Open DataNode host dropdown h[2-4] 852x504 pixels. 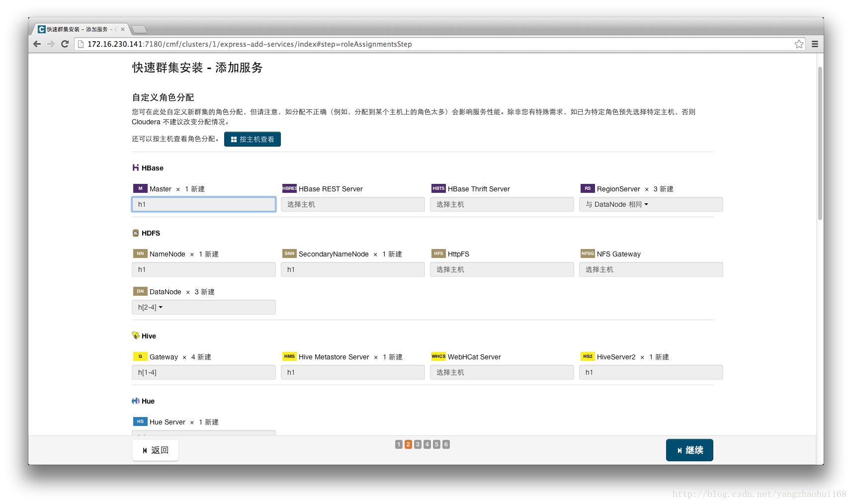pyautogui.click(x=203, y=307)
